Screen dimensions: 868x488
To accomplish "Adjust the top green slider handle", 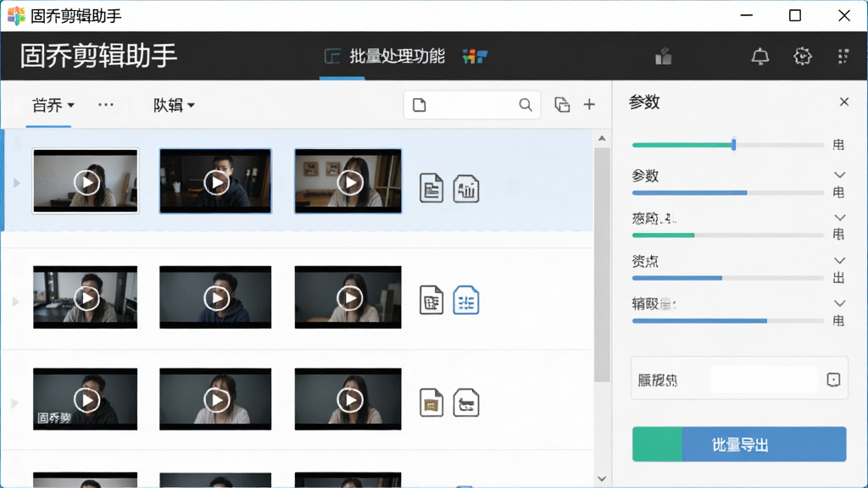I will (733, 145).
